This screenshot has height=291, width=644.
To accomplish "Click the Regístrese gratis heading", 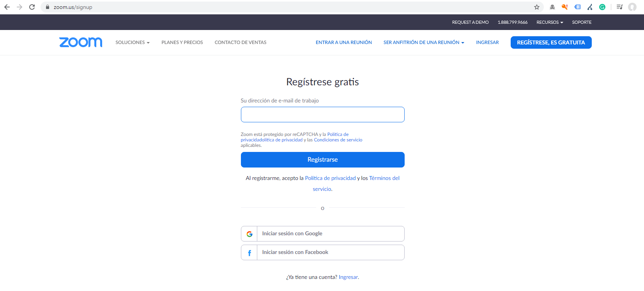I will [322, 82].
